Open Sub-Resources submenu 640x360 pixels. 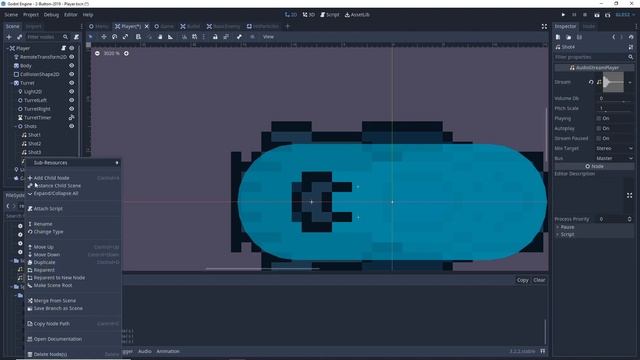[x=73, y=162]
